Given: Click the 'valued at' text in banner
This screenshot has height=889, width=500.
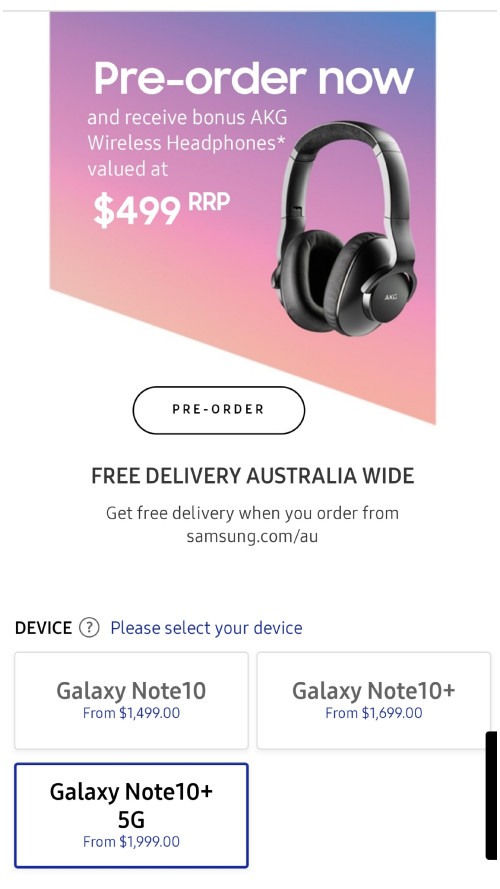Looking at the screenshot, I should pyautogui.click(x=128, y=169).
